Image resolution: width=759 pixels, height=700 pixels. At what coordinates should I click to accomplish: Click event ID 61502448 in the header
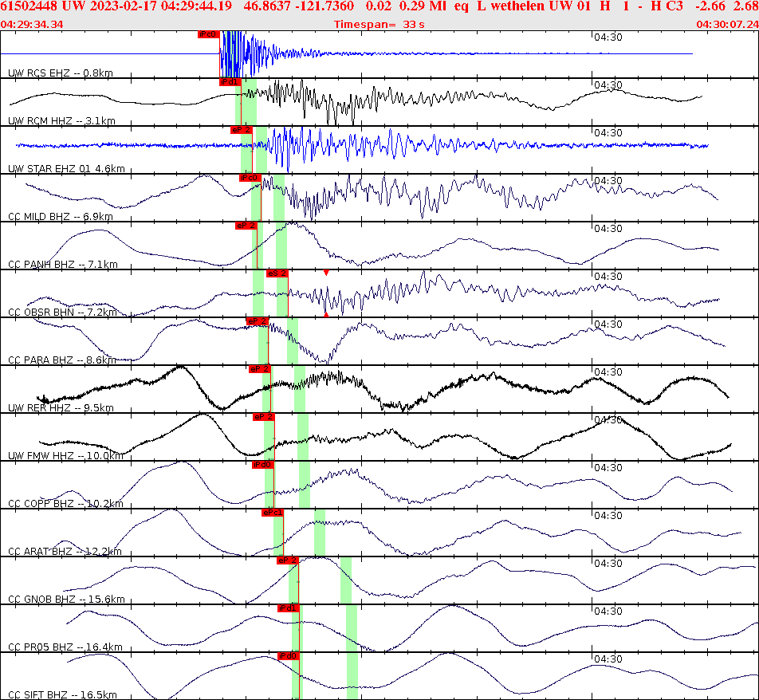[x=29, y=7]
